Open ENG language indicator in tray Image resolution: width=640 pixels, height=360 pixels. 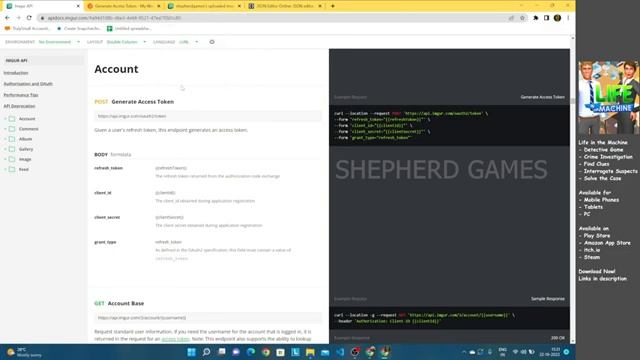point(502,352)
